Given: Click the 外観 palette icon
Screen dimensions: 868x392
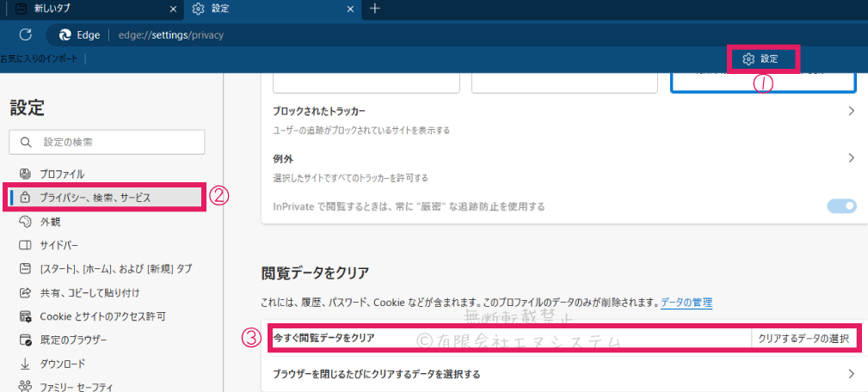Looking at the screenshot, I should (x=25, y=222).
